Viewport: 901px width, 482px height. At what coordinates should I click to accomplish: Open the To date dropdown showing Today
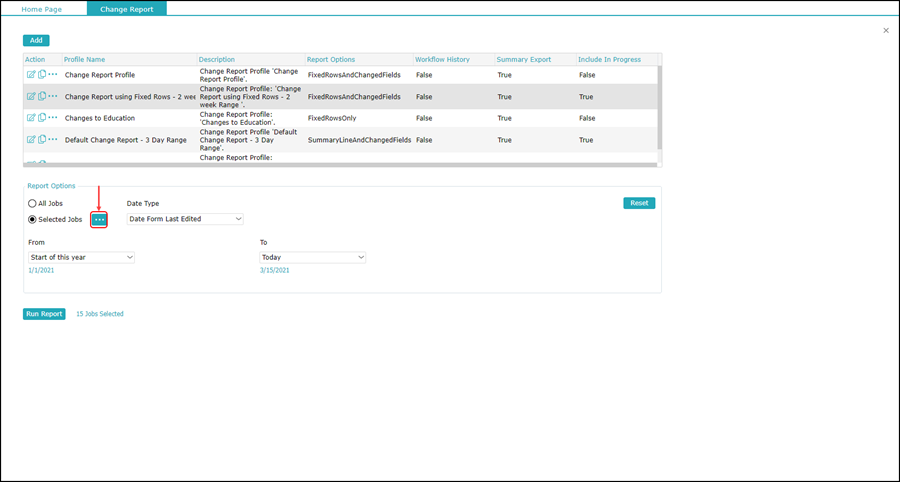[313, 257]
